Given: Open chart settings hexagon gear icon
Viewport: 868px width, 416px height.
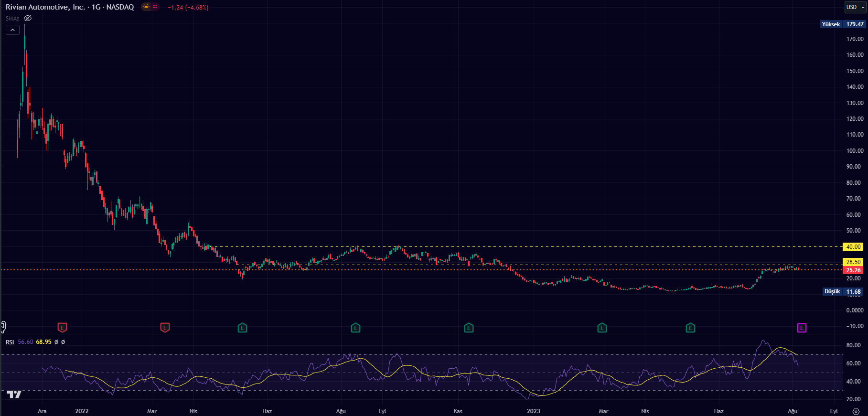Looking at the screenshot, I should [x=856, y=411].
